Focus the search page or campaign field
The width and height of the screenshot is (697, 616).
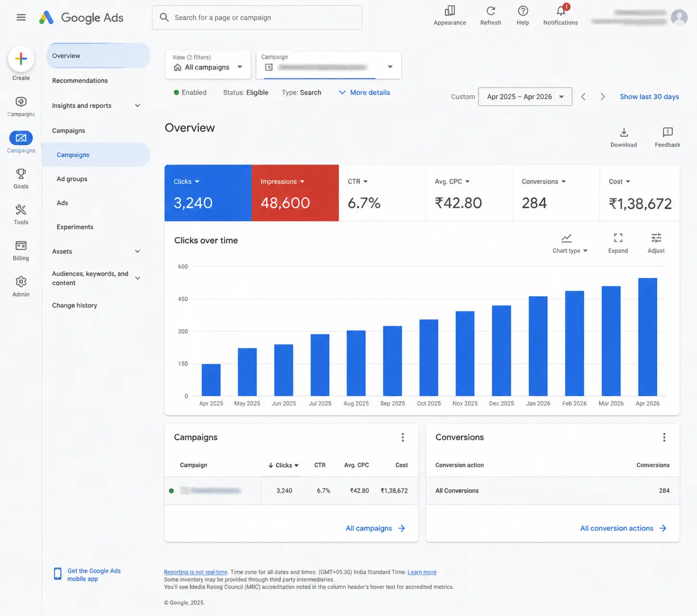[257, 18]
